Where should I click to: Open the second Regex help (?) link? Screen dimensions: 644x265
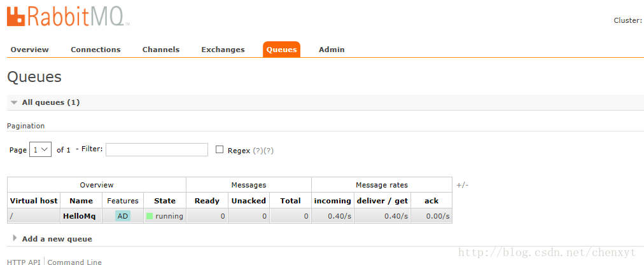point(269,151)
